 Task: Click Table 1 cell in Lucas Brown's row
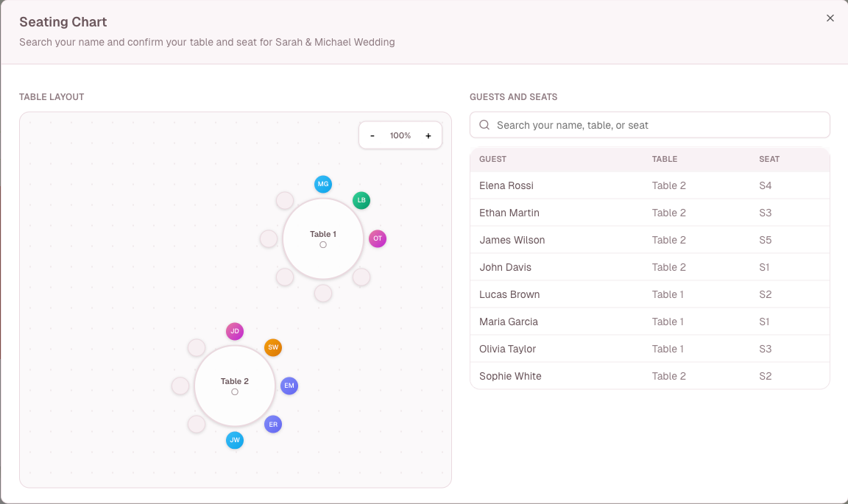668,294
